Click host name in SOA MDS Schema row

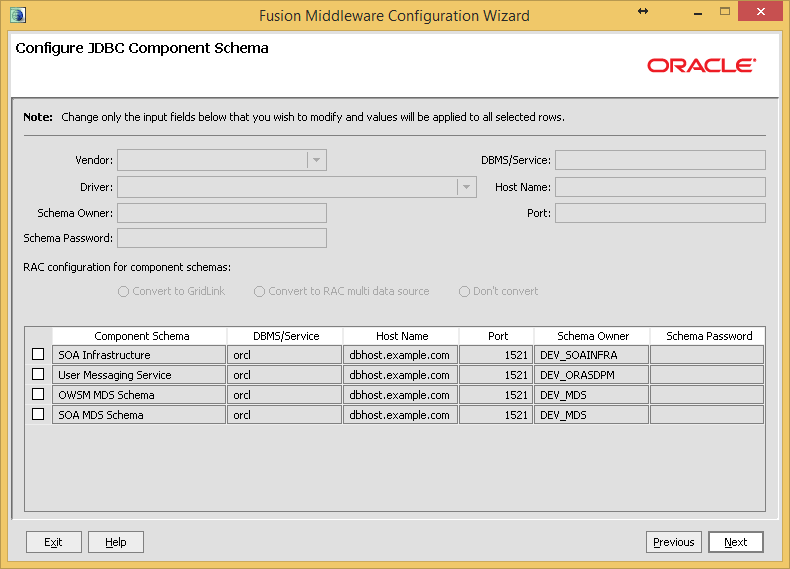click(x=401, y=415)
